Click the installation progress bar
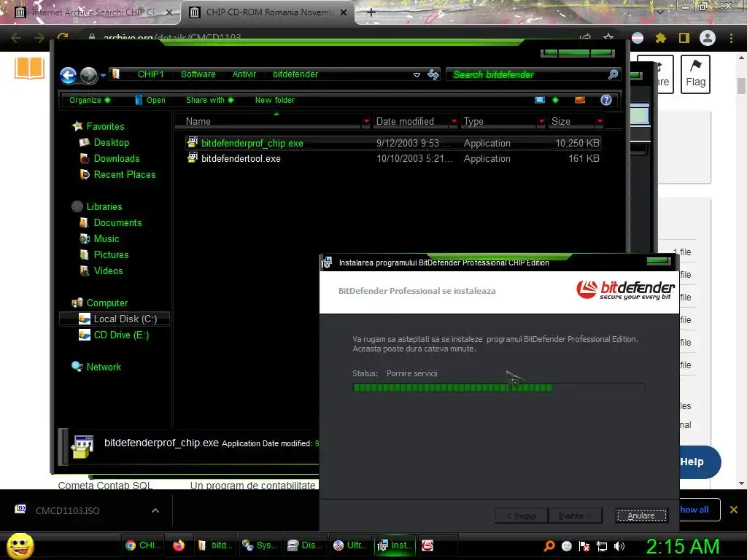Screen dimensions: 747x560 pyautogui.click(x=498, y=388)
